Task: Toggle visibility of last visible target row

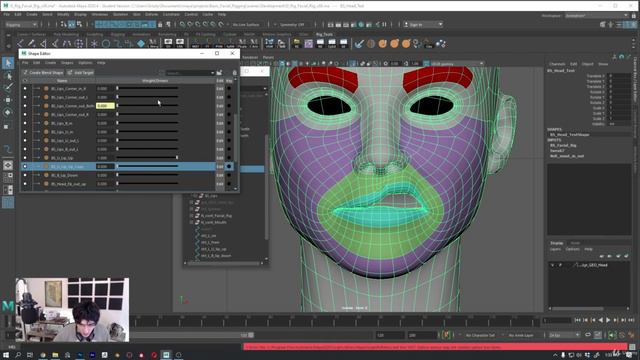Action: 25,184
